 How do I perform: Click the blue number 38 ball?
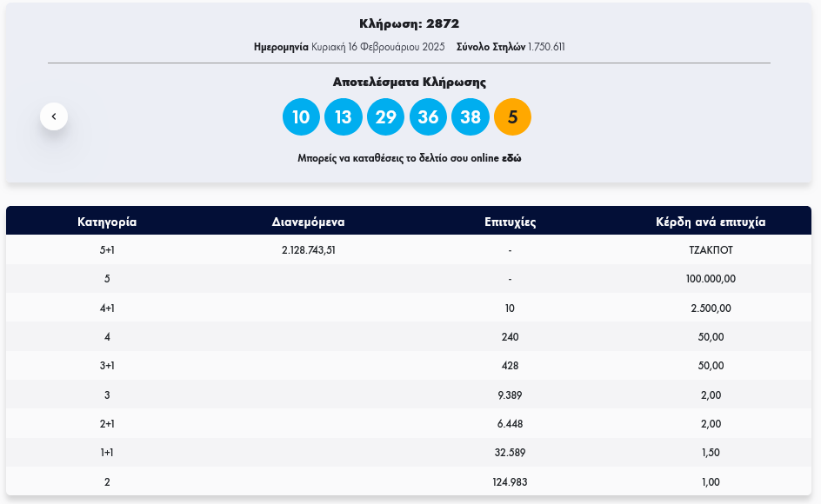tap(470, 117)
